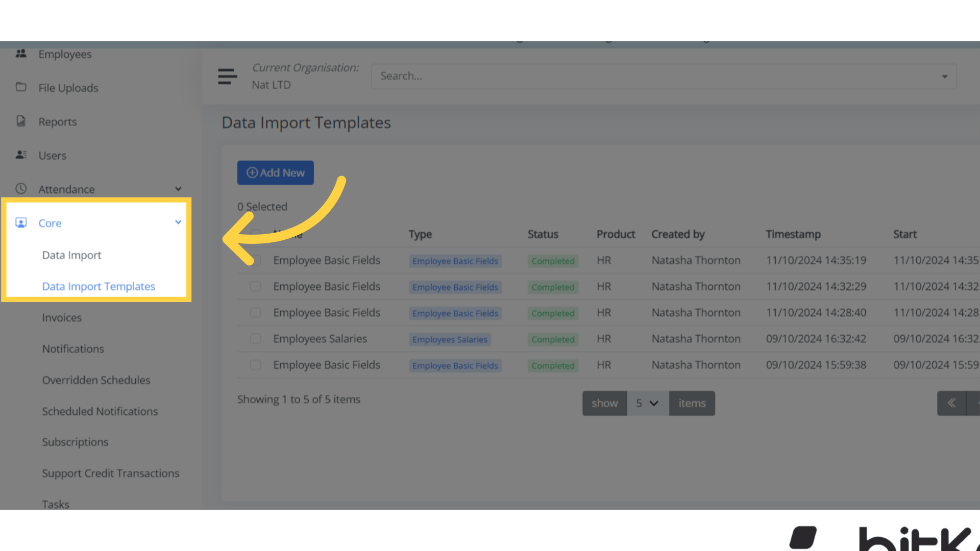Screen dimensions: 980x551
Task: Click the Completed status badge on Employees Salaries
Action: [x=552, y=339]
